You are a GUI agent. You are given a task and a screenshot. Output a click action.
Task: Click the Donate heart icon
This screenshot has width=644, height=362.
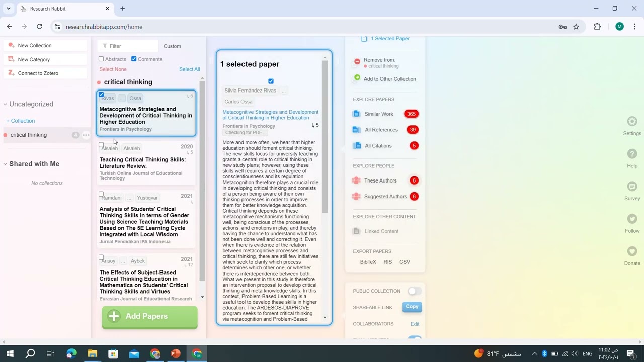632,251
